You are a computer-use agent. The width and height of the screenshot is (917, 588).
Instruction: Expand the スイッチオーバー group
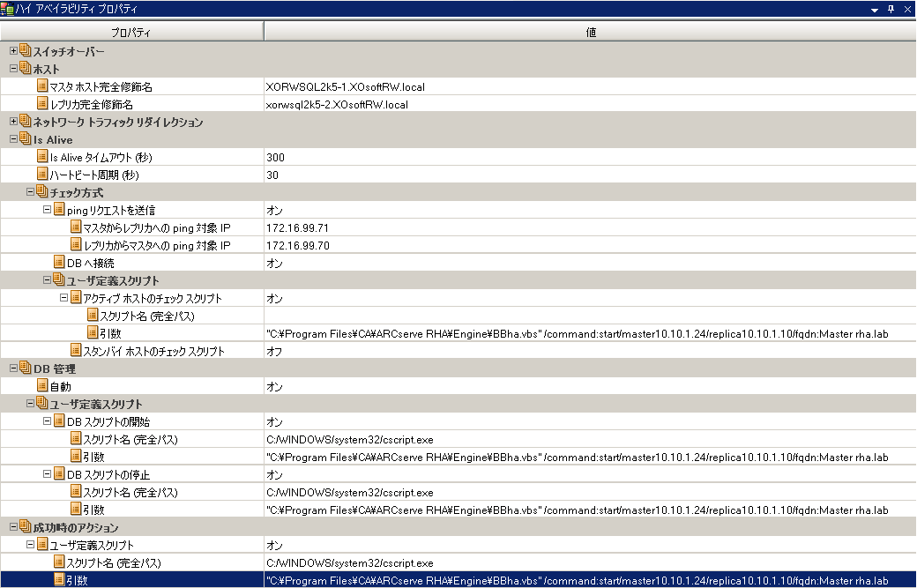click(13, 51)
